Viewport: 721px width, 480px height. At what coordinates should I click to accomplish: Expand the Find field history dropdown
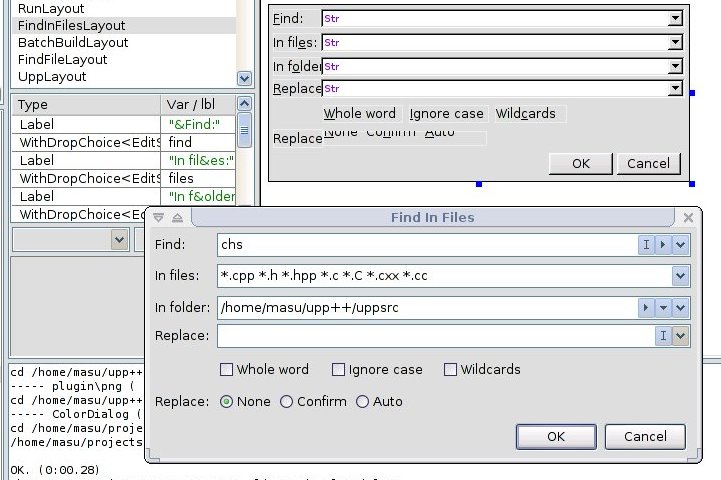coord(681,245)
